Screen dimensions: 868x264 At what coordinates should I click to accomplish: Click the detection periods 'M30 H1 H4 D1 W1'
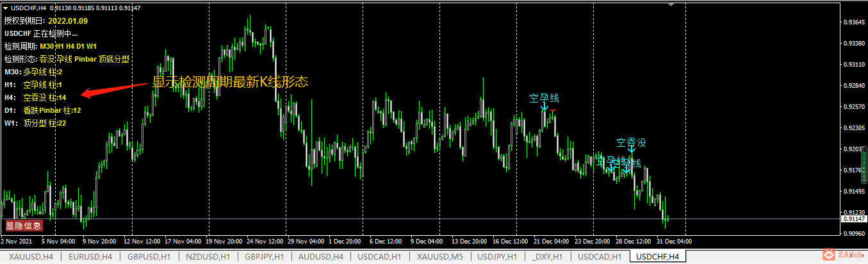tap(69, 46)
